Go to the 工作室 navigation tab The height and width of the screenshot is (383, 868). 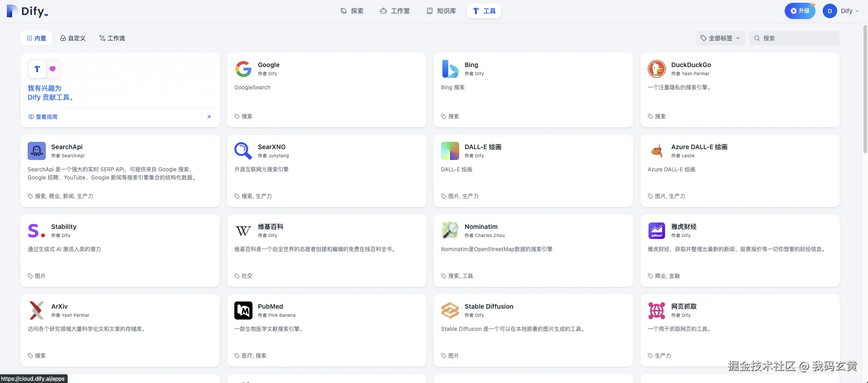[395, 11]
